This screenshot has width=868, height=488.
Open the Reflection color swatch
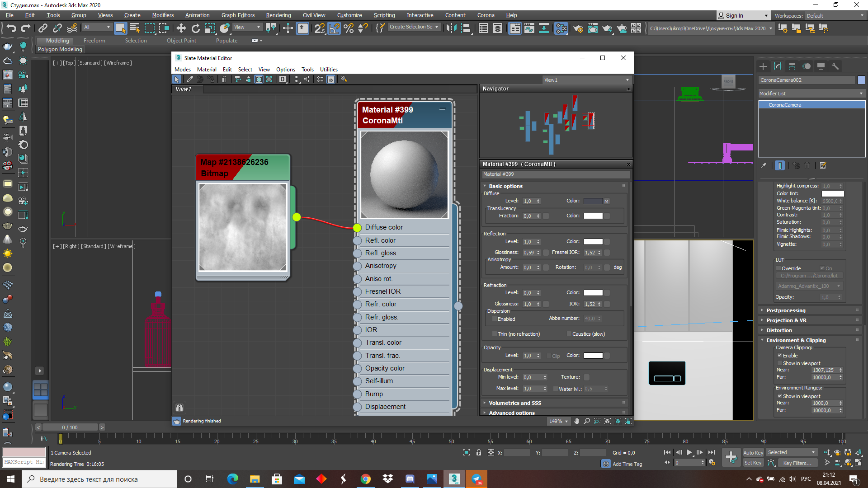tap(593, 242)
